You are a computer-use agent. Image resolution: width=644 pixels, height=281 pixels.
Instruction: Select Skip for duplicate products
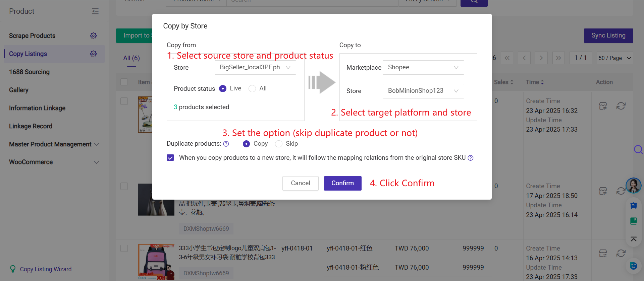(x=279, y=144)
